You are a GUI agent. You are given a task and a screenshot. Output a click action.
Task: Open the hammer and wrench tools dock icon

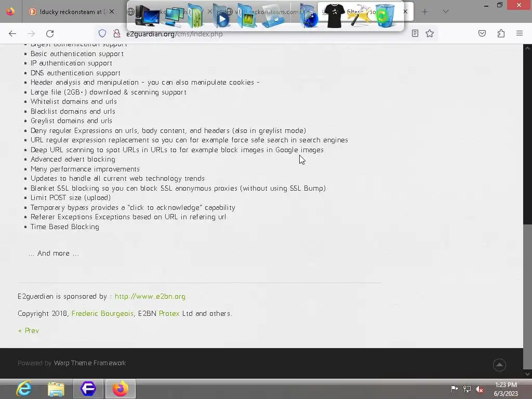pyautogui.click(x=360, y=16)
